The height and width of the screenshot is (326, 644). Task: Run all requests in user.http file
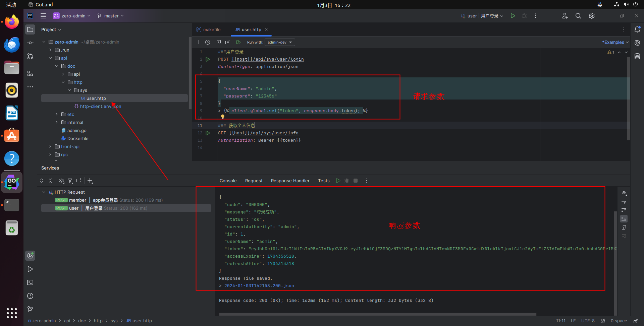238,42
